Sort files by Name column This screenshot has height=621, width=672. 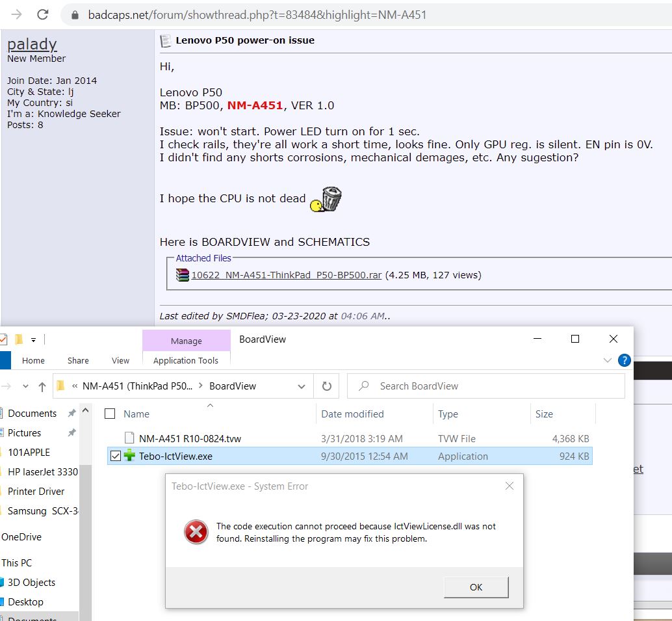[x=136, y=414]
